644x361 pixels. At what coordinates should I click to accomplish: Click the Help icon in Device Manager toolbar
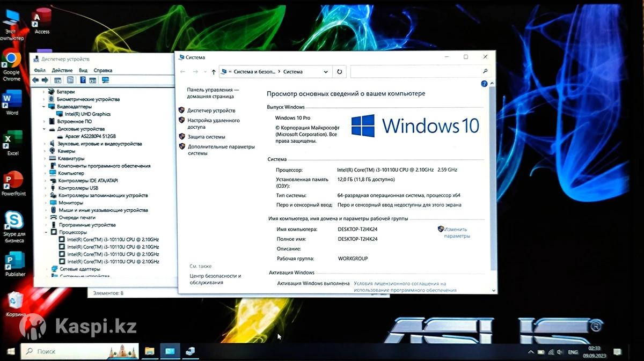tap(83, 80)
